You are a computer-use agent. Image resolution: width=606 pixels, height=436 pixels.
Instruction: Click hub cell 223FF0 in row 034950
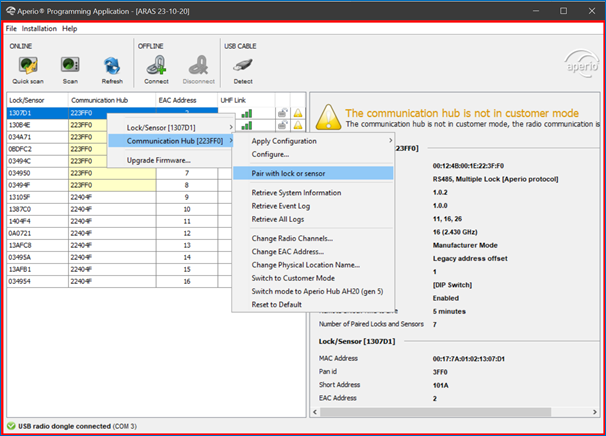[x=112, y=173]
